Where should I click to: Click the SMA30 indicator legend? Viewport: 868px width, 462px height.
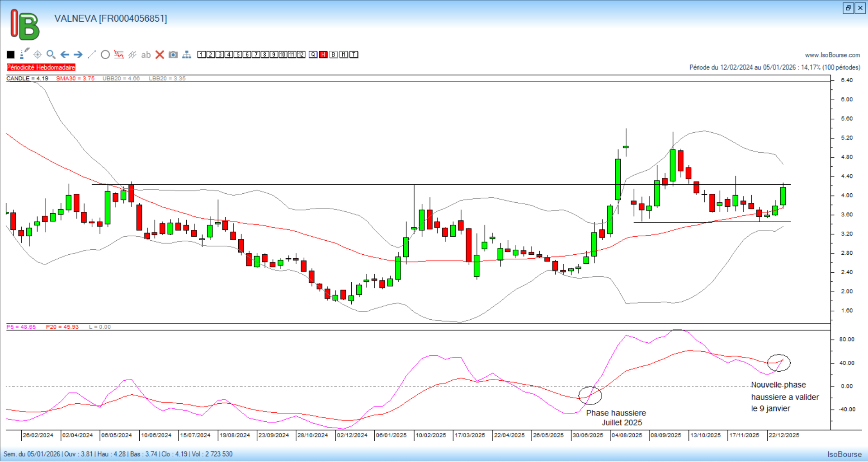75,79
